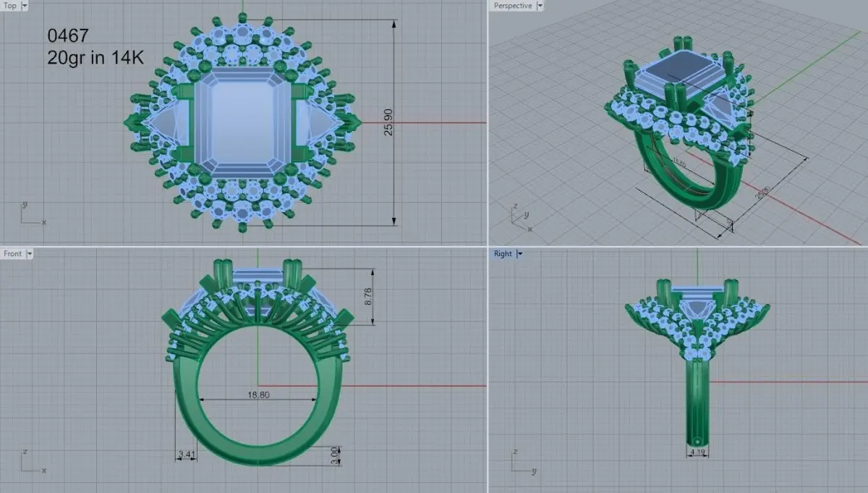Click the Top viewport title label
Viewport: 868px width, 493px height.
click(10, 5)
